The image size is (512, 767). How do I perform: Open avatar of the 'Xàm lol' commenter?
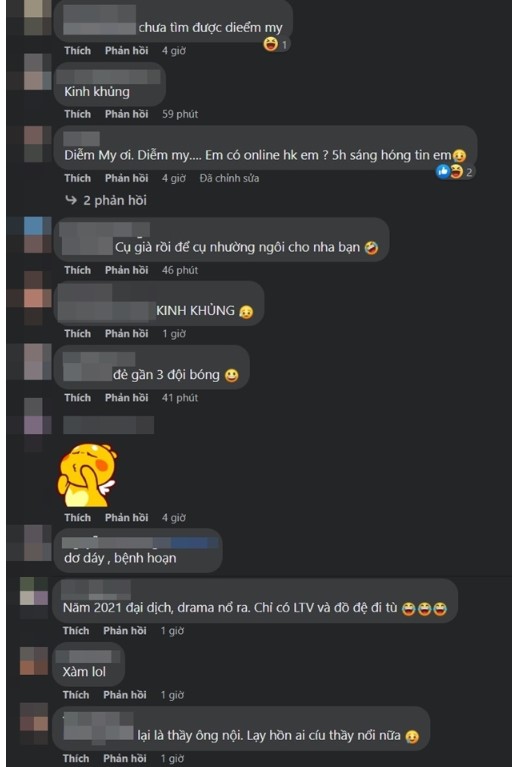(x=34, y=661)
